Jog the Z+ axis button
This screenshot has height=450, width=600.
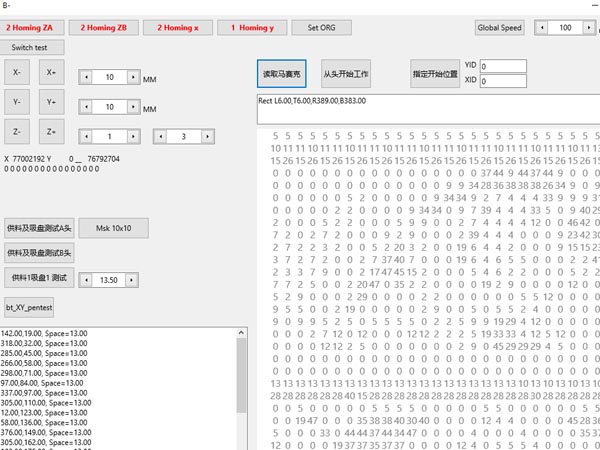(x=52, y=132)
